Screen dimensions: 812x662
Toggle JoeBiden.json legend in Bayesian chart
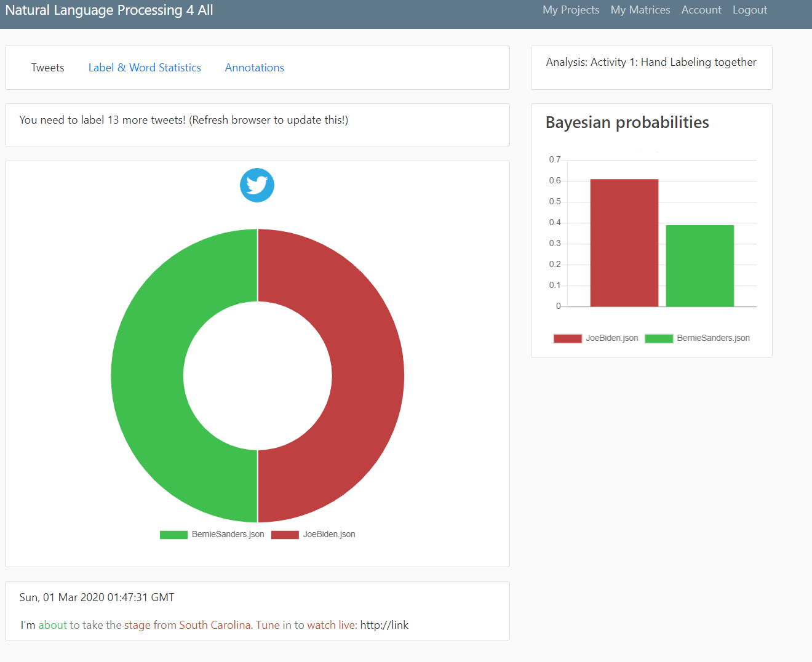pos(595,338)
